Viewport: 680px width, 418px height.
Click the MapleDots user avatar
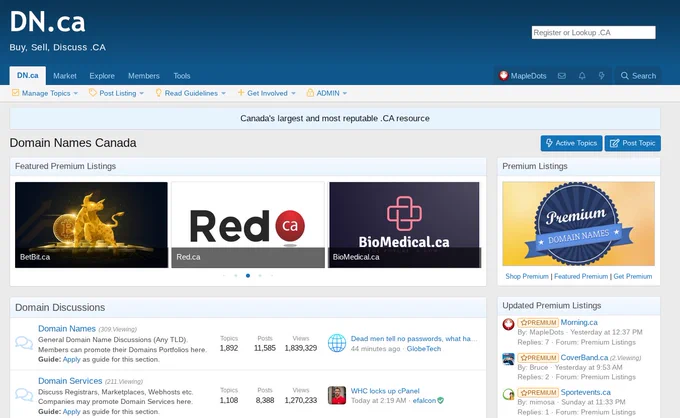pos(503,75)
